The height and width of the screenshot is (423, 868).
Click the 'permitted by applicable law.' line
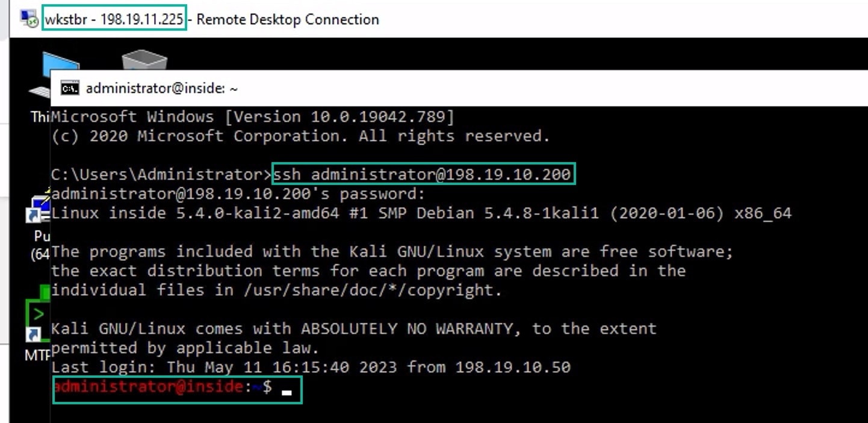pyautogui.click(x=185, y=348)
